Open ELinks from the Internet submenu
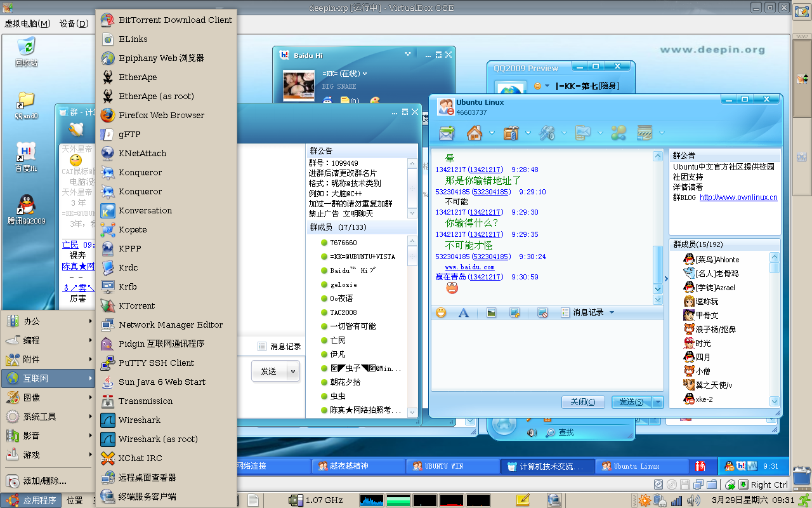Image resolution: width=812 pixels, height=508 pixels. [166, 39]
